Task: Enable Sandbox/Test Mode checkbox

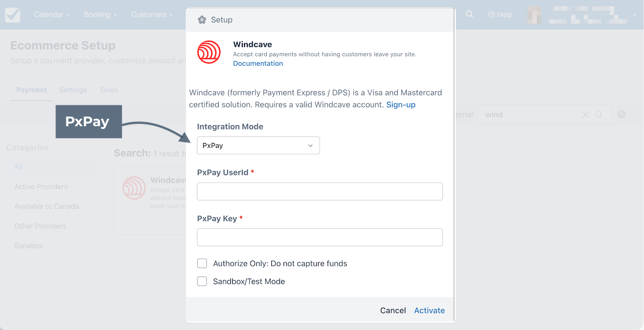Action: 202,281
